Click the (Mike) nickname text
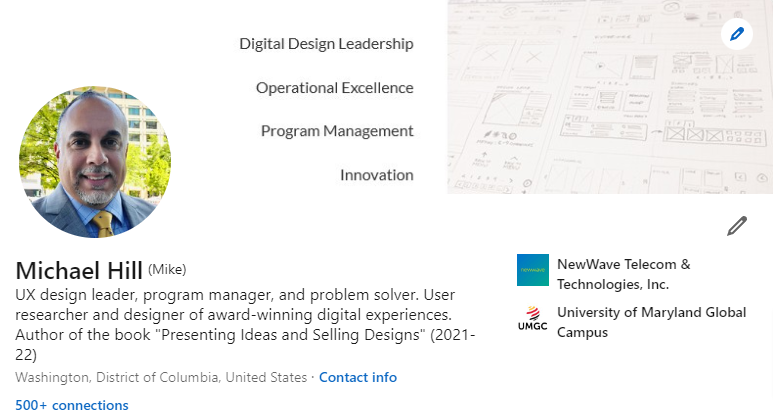 tap(167, 269)
